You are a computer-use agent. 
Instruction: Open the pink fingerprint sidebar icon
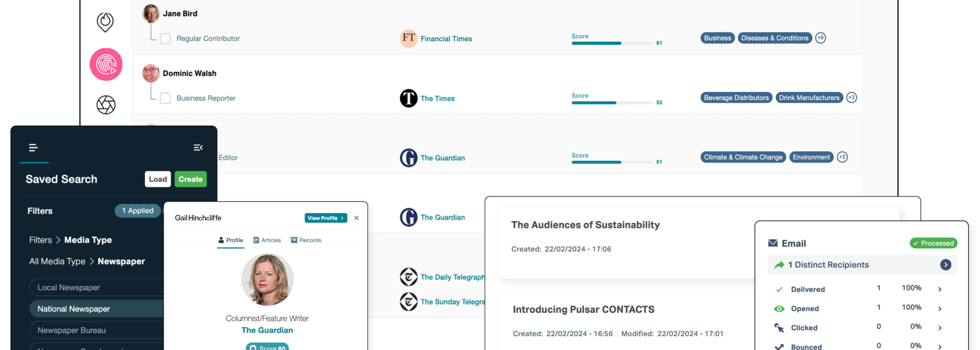pos(106,65)
